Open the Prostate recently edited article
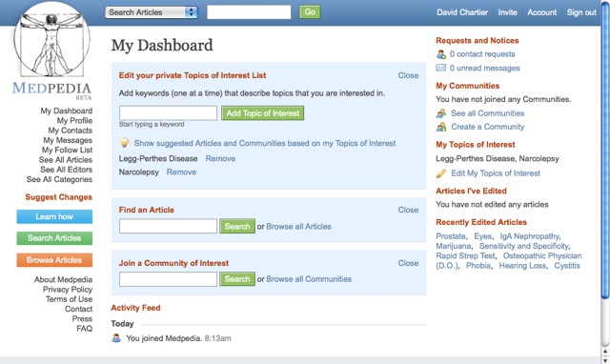The height and width of the screenshot is (364, 610). pos(451,236)
